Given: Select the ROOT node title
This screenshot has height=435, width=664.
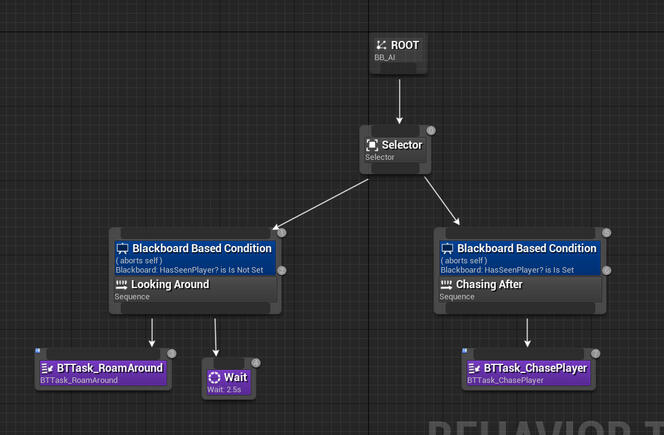Looking at the screenshot, I should (405, 45).
